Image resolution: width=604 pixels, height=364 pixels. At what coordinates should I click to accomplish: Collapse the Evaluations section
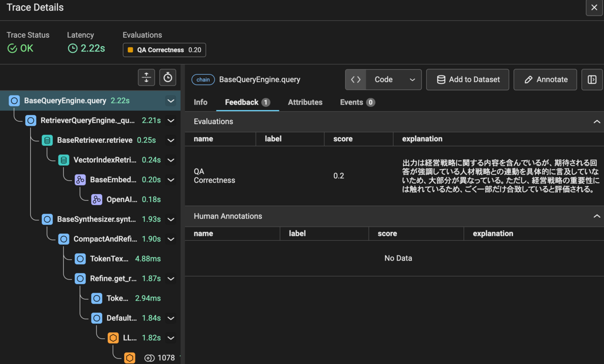(x=596, y=122)
